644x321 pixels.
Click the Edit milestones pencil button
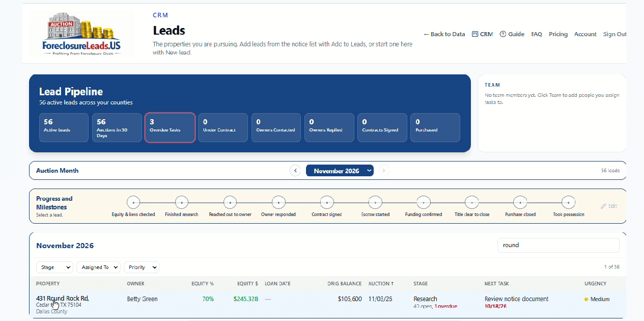pos(609,206)
